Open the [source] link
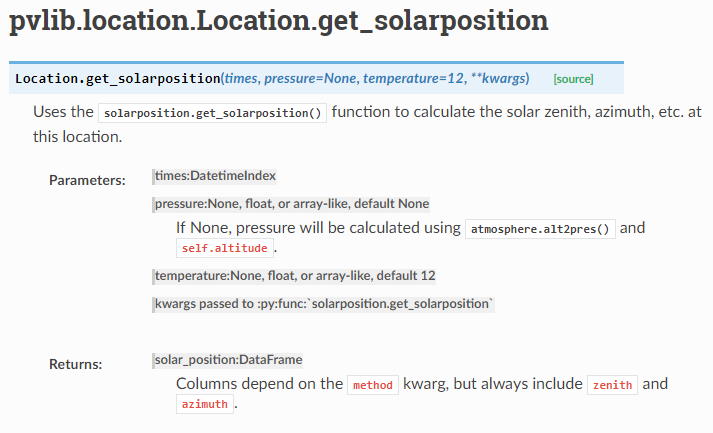The height and width of the screenshot is (433, 713). 573,78
